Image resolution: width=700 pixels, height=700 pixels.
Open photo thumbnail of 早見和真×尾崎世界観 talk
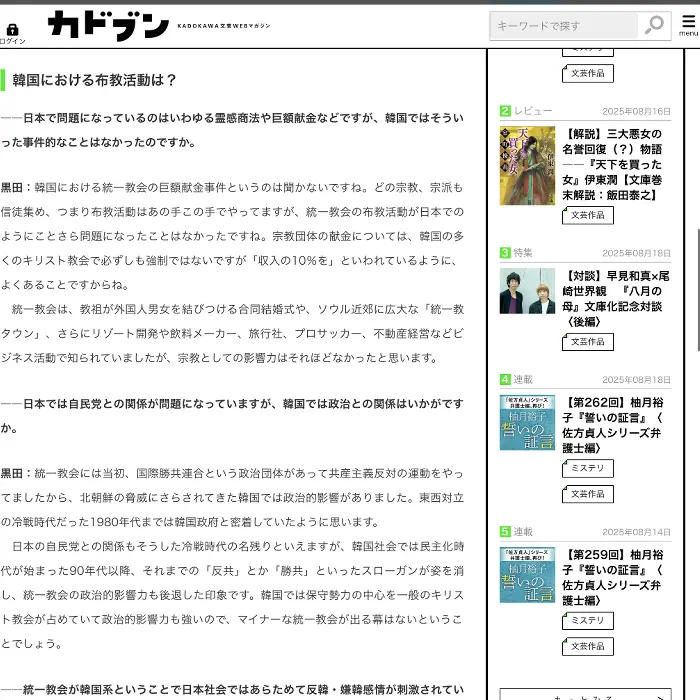pos(527,291)
